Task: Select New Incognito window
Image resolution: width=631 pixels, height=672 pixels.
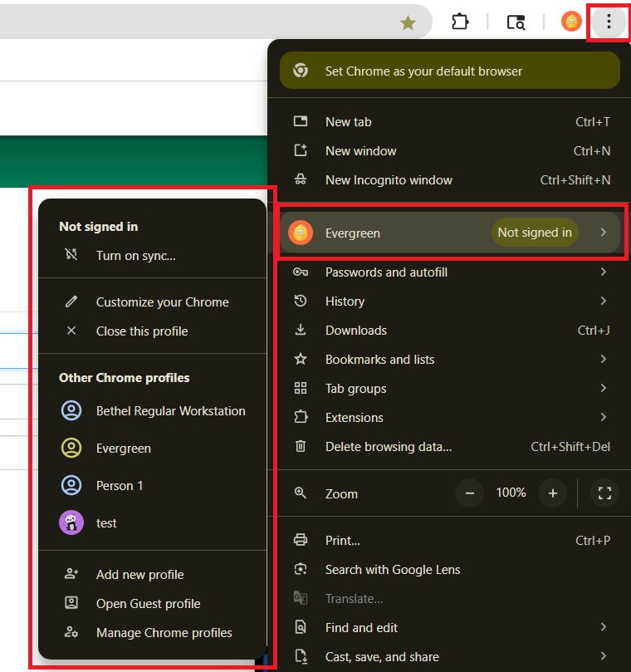Action: [450, 180]
